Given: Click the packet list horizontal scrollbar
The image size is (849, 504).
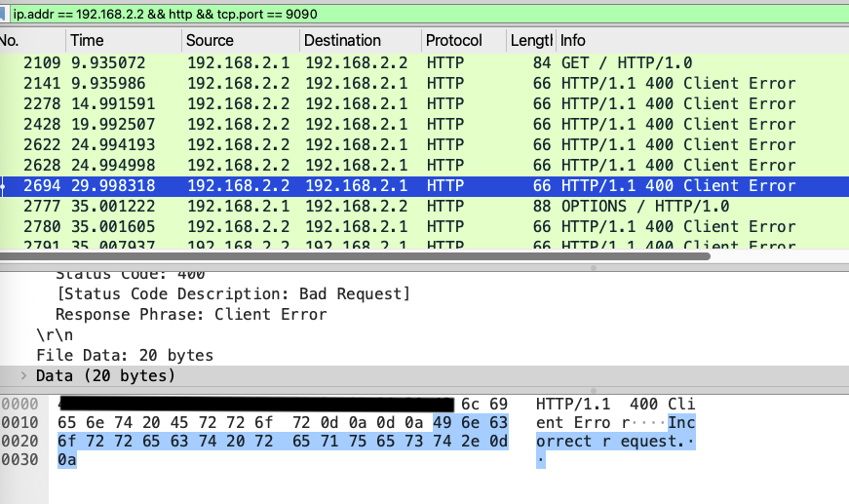Looking at the screenshot, I should 355,256.
